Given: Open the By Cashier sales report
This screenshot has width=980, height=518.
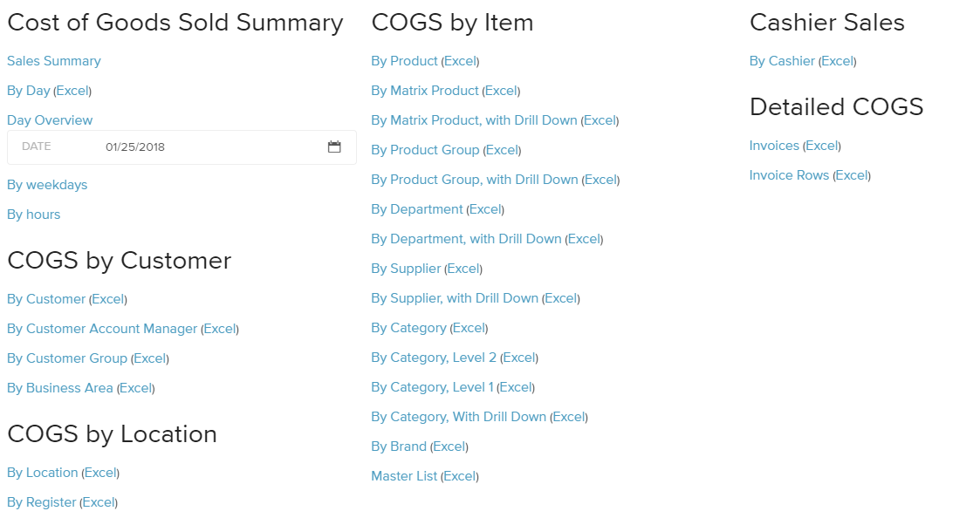Looking at the screenshot, I should (x=782, y=61).
